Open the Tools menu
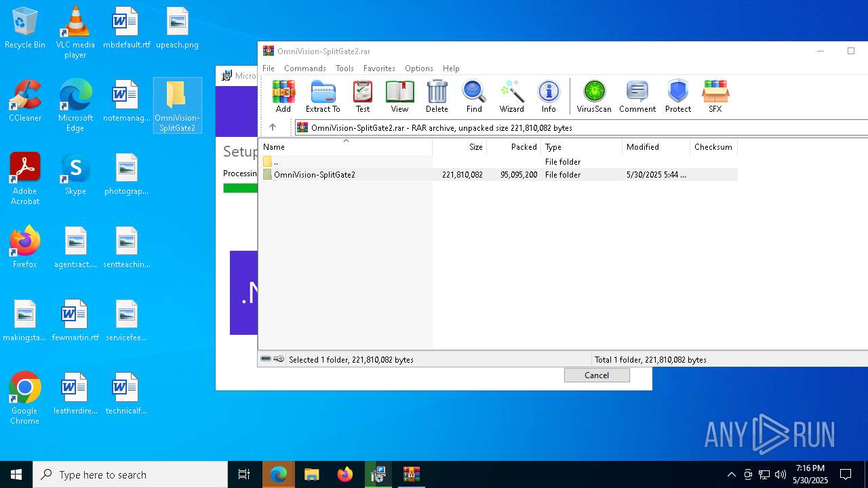 tap(344, 68)
